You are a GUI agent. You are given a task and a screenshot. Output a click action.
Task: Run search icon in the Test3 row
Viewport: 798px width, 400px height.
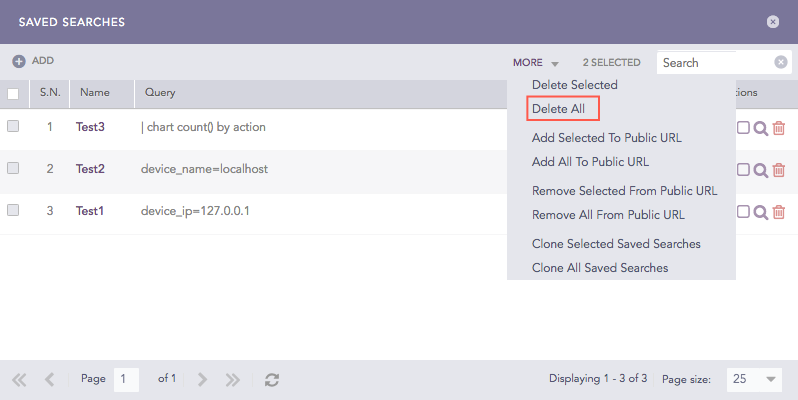tap(761, 128)
